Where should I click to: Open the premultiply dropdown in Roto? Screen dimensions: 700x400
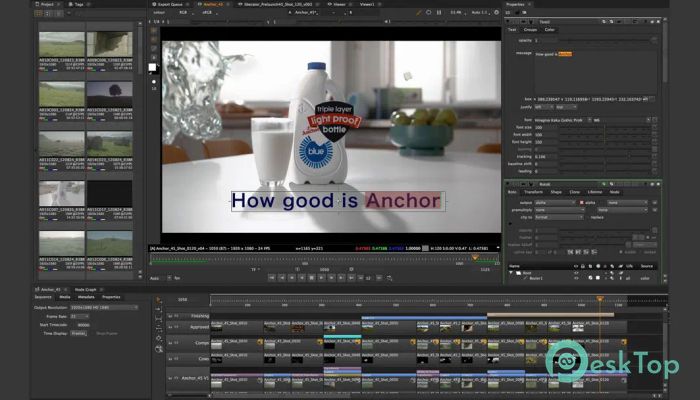[x=560, y=210]
